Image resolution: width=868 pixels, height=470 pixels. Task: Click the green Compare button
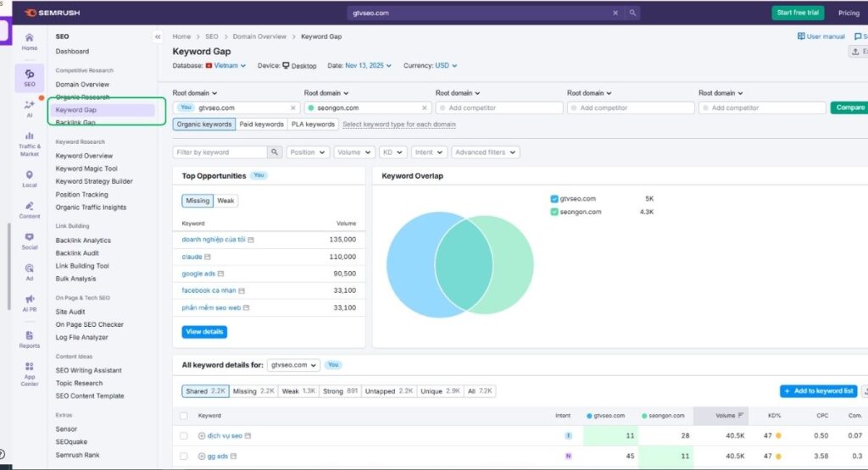(x=848, y=108)
